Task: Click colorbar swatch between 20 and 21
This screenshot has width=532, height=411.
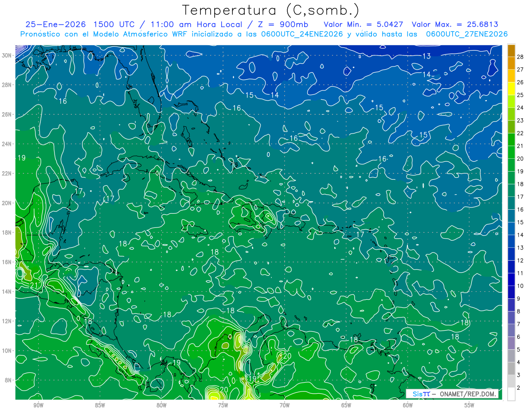Action: 511,152
